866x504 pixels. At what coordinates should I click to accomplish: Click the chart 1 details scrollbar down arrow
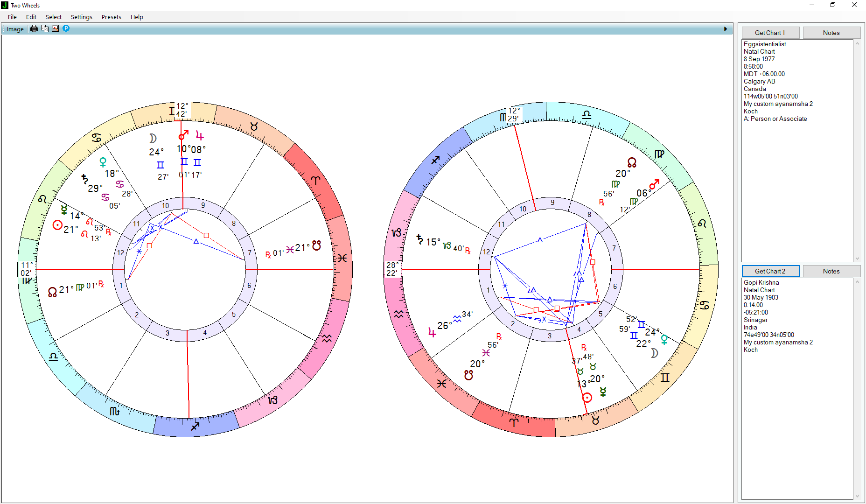[x=857, y=259]
